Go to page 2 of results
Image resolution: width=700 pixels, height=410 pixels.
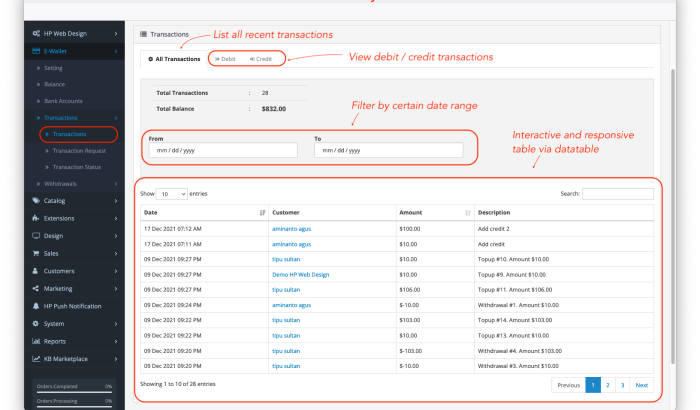click(x=608, y=385)
